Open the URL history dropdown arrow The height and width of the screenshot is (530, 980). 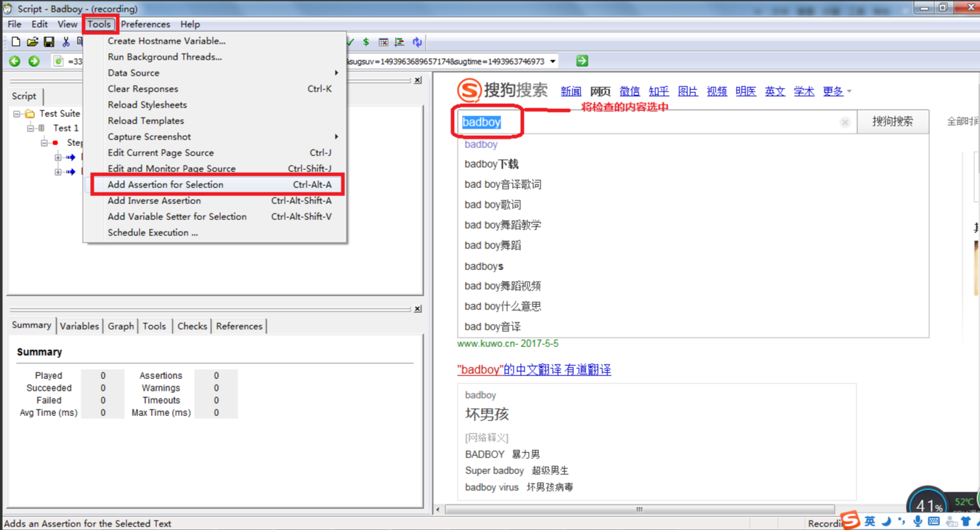click(x=553, y=62)
